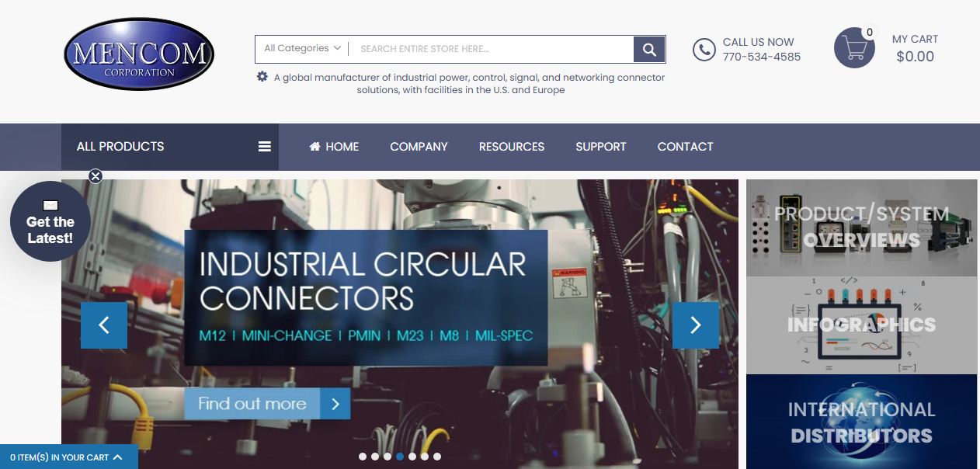Click the Get the Latest! bubble
980x469 pixels.
click(x=50, y=221)
